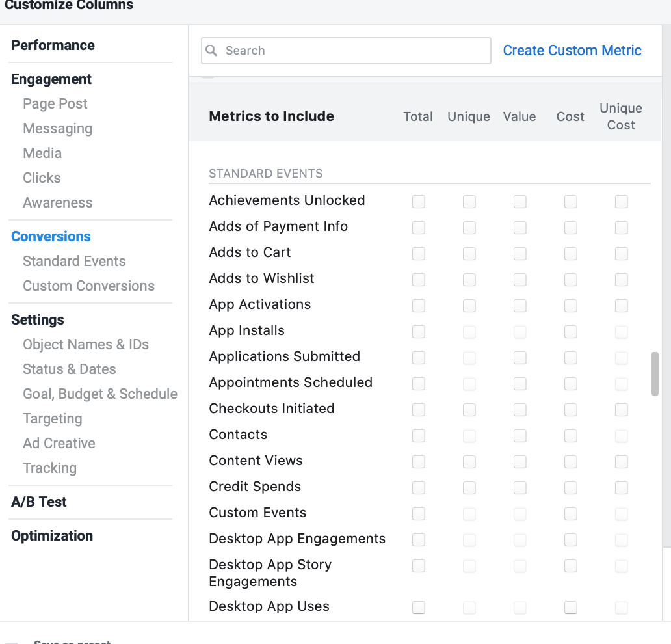This screenshot has height=644, width=671.
Task: Enable Total for Custom Events
Action: pyautogui.click(x=418, y=514)
